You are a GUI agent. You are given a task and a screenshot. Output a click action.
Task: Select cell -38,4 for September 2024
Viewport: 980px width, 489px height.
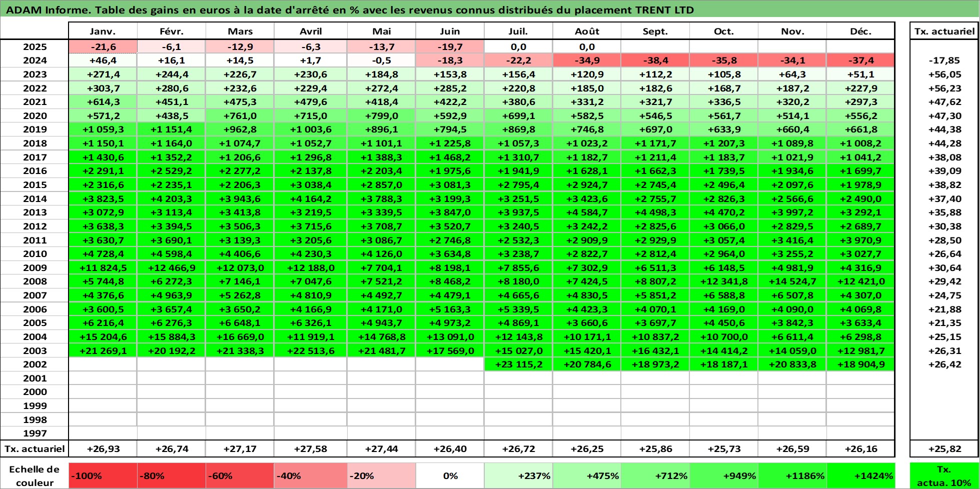click(655, 60)
